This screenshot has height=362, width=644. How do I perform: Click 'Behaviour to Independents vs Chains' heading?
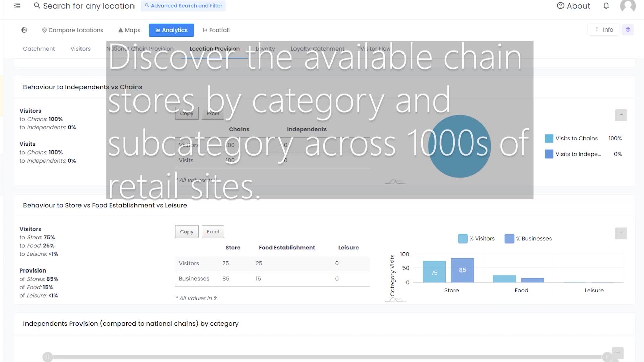pos(83,87)
